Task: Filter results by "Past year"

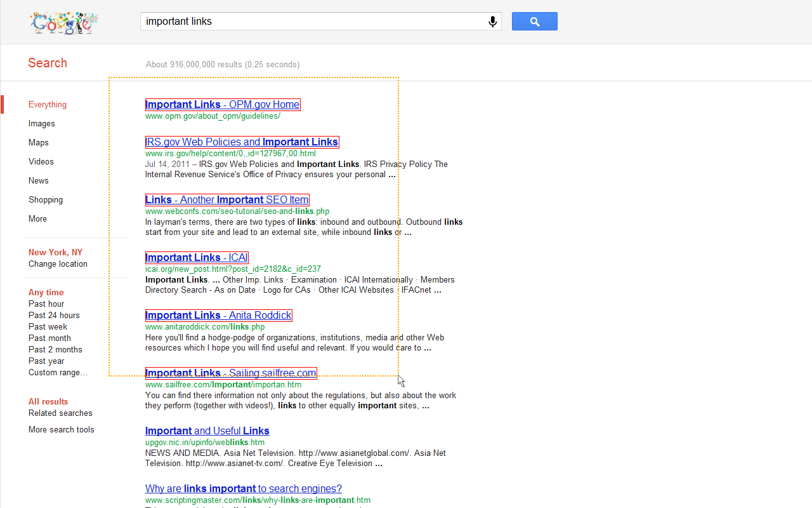Action: pyautogui.click(x=46, y=361)
